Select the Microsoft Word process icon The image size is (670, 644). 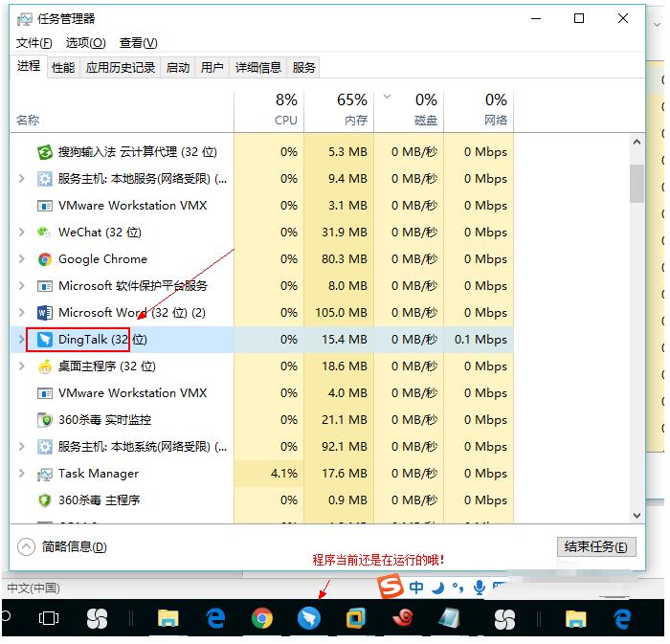point(44,313)
